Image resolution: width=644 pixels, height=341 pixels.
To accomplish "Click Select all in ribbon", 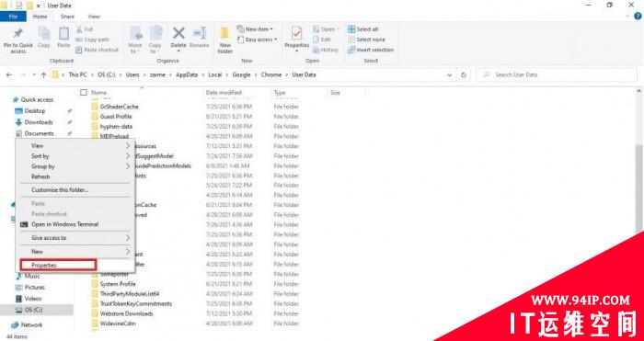I will [x=363, y=29].
